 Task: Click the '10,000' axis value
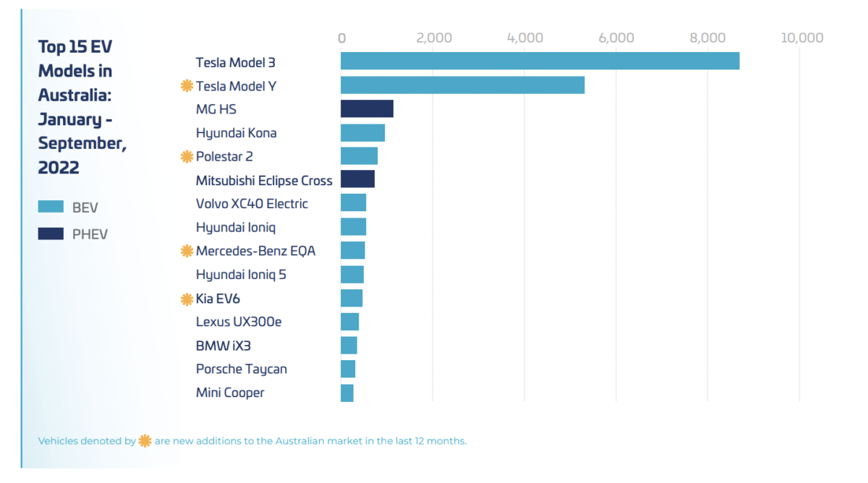tap(802, 38)
